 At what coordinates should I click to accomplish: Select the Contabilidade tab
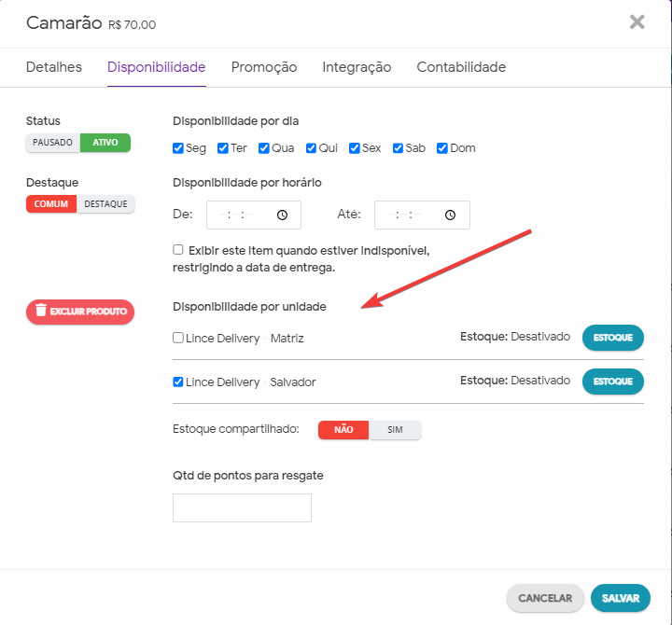pyautogui.click(x=461, y=67)
